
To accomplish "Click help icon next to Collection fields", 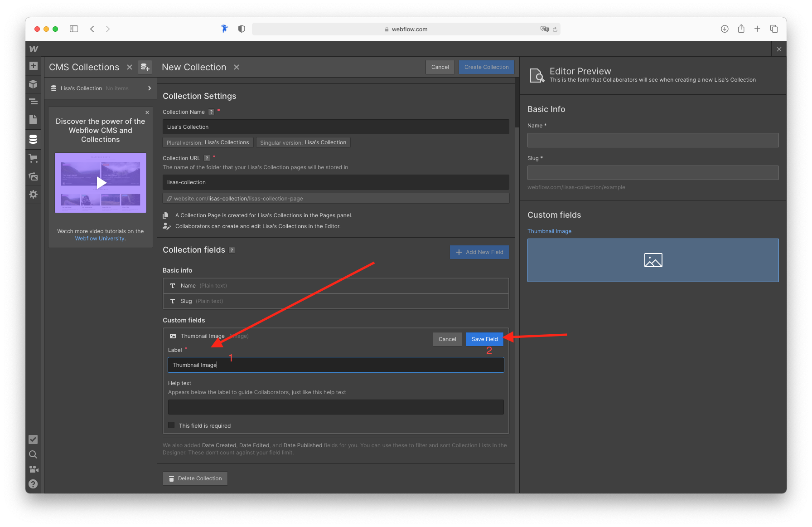I will point(232,250).
